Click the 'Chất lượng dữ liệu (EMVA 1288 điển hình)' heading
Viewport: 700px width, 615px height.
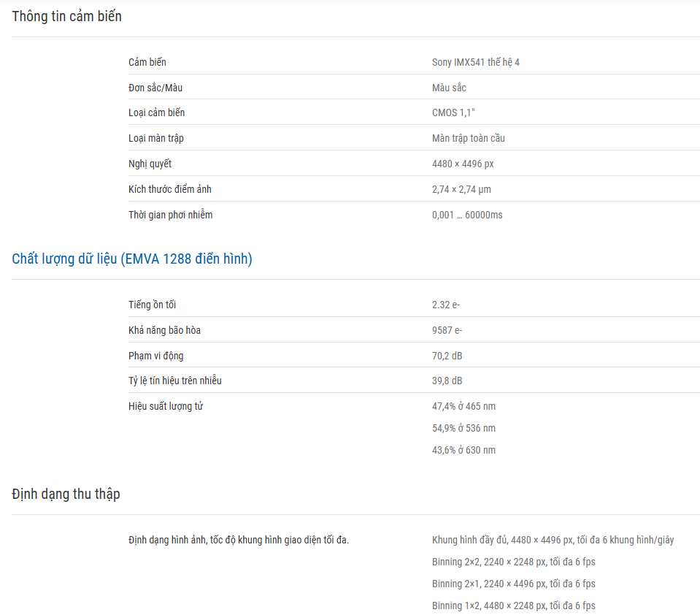click(x=132, y=259)
